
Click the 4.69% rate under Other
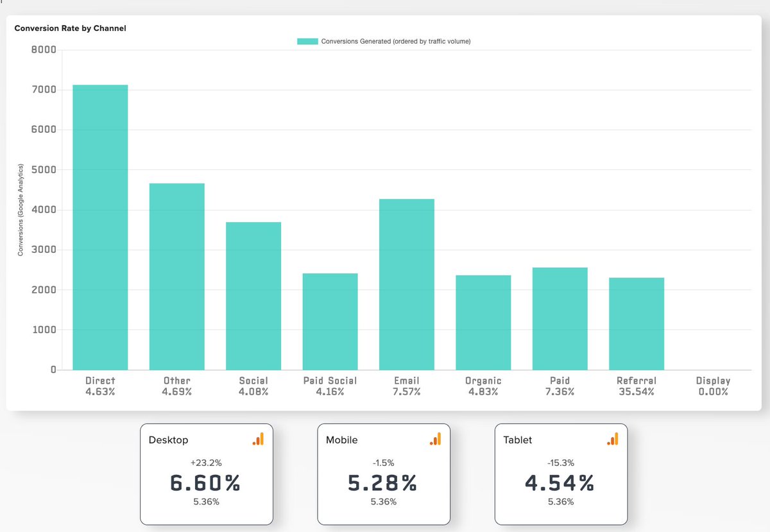176,391
